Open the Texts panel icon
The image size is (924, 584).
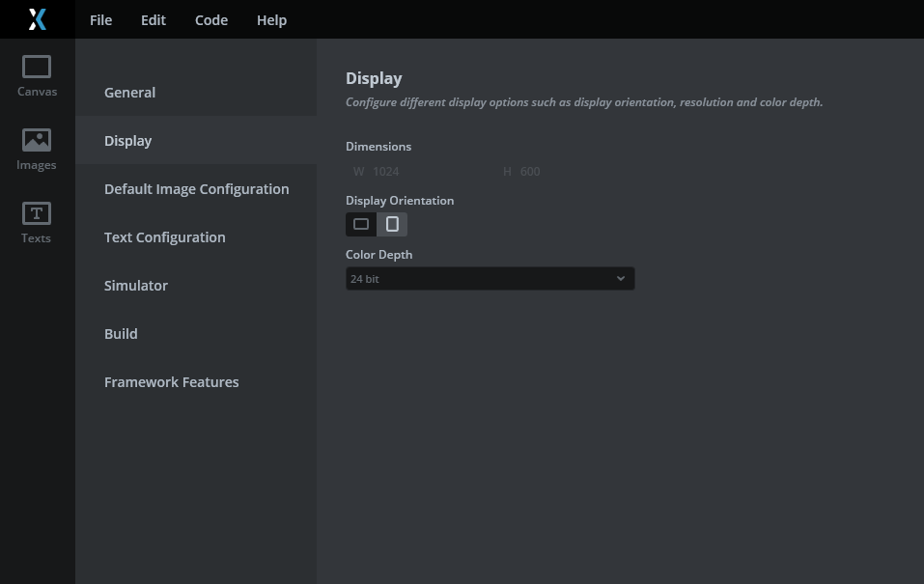click(x=37, y=223)
